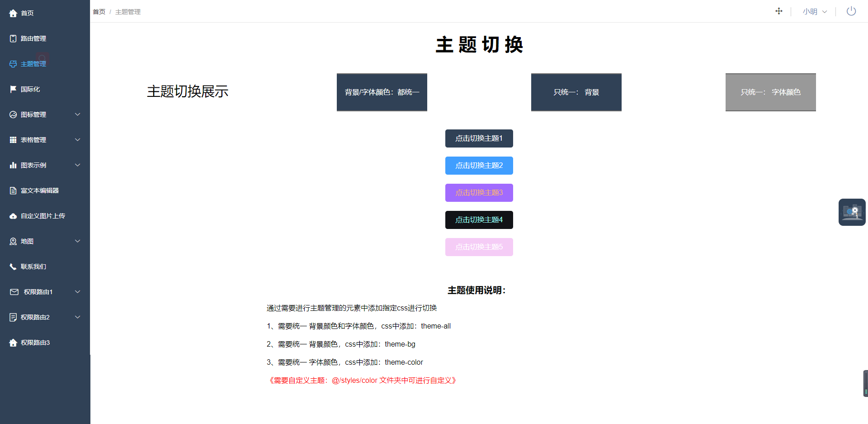This screenshot has width=868, height=424.
Task: Open the 路由管理 menu item
Action: (x=45, y=38)
